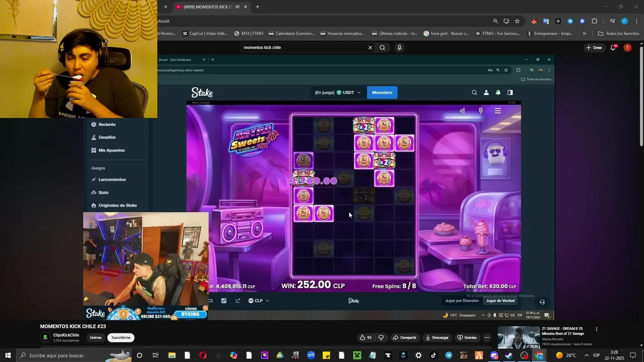The height and width of the screenshot is (362, 644).
Task: Open live stats chart icon below game
Action: [x=224, y=301]
